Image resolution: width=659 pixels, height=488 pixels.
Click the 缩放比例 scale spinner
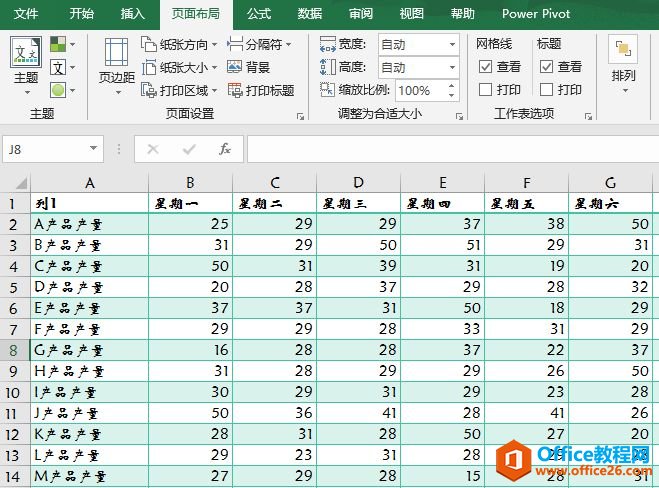[449, 90]
